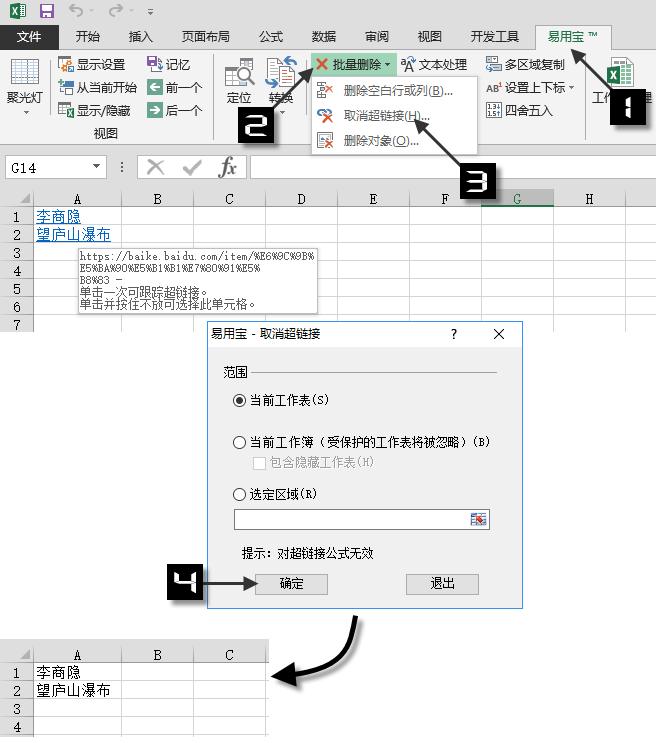Select plain-text 望庐山瀑布 cell in result sheet
The width and height of the screenshot is (656, 743).
(x=77, y=690)
